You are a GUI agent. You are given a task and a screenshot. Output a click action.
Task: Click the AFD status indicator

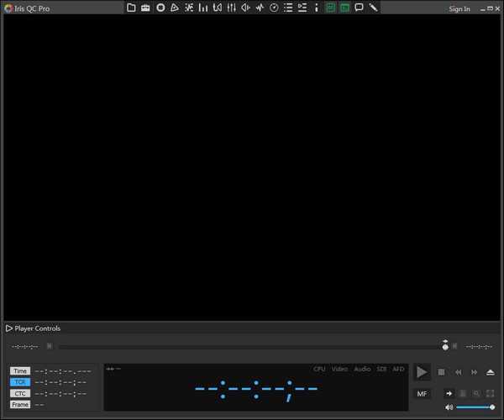(398, 369)
